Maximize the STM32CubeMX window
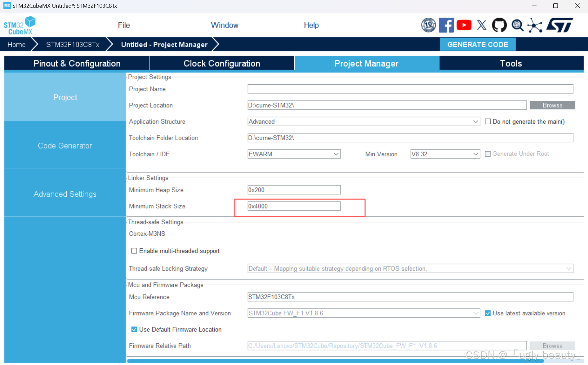Viewport: 588px width, 365px height. pos(555,6)
